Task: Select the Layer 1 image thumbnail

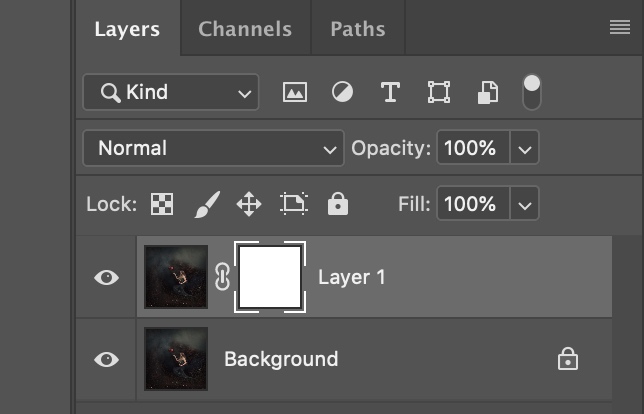Action: [x=176, y=277]
